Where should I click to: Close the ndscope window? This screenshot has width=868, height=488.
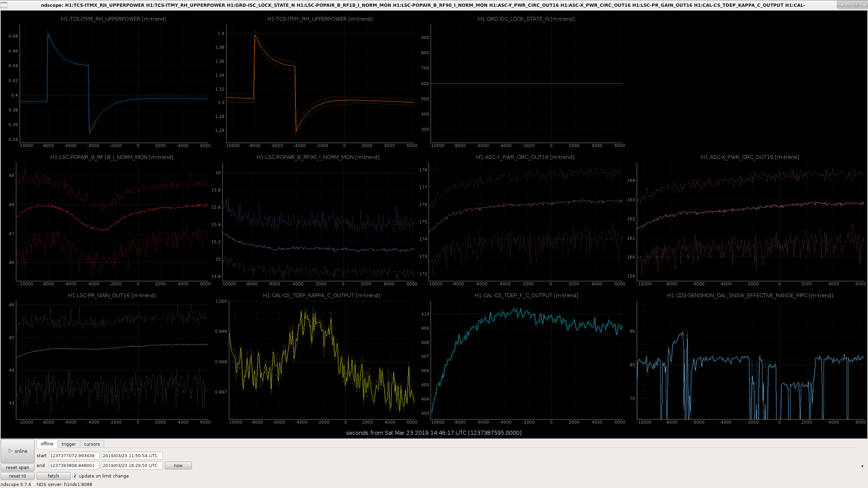(x=864, y=5)
